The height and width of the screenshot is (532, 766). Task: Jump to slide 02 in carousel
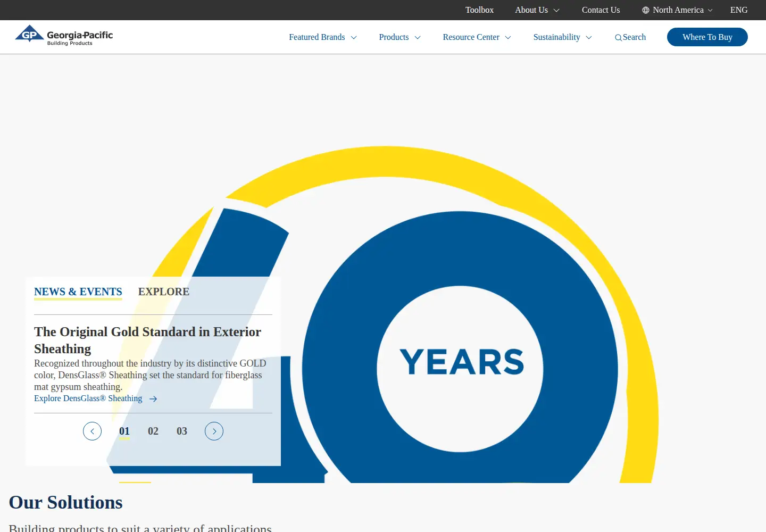coord(153,431)
